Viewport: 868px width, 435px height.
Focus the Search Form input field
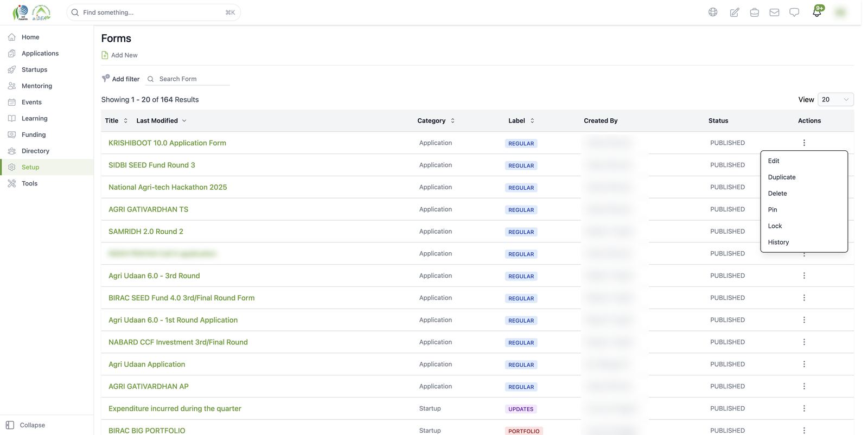(x=193, y=79)
